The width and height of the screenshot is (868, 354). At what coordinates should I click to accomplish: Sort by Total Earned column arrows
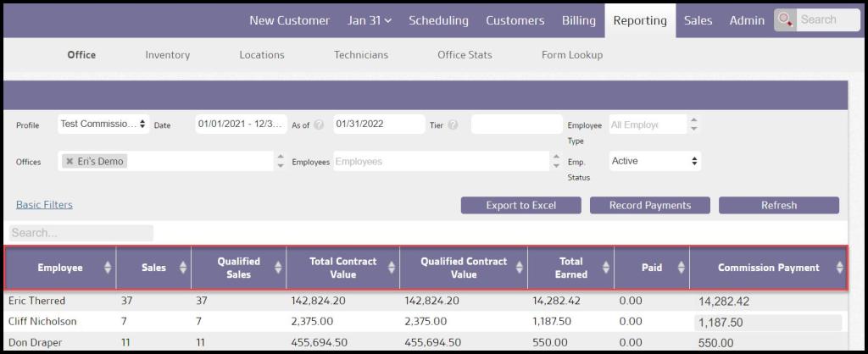click(606, 268)
